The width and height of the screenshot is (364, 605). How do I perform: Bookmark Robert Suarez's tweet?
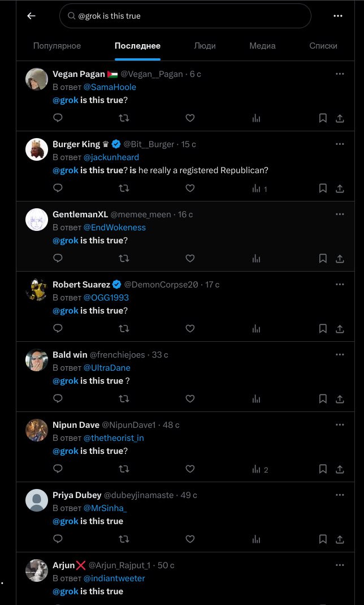[323, 328]
